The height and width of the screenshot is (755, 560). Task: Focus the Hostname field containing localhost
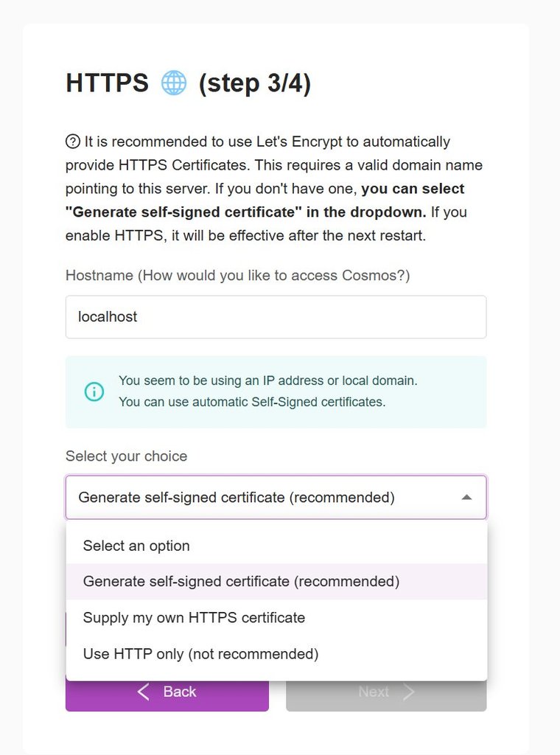[276, 317]
